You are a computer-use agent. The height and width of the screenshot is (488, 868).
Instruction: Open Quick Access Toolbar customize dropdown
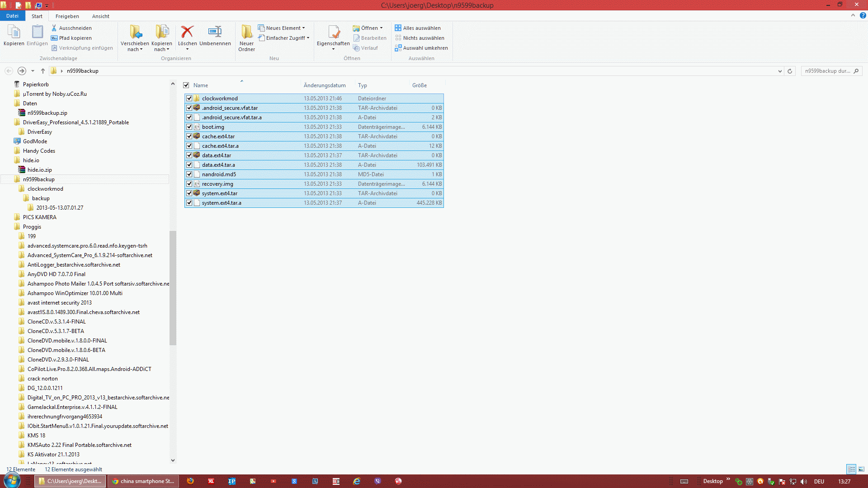(x=47, y=5)
